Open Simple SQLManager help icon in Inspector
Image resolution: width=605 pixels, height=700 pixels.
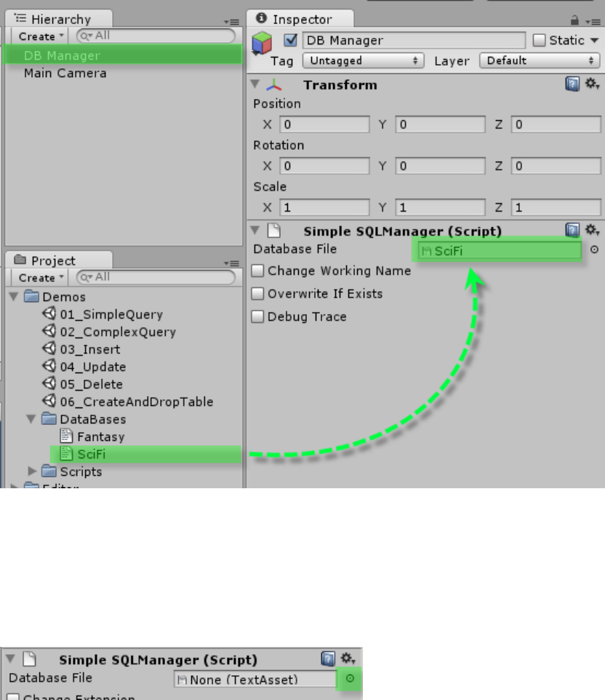pos(572,230)
